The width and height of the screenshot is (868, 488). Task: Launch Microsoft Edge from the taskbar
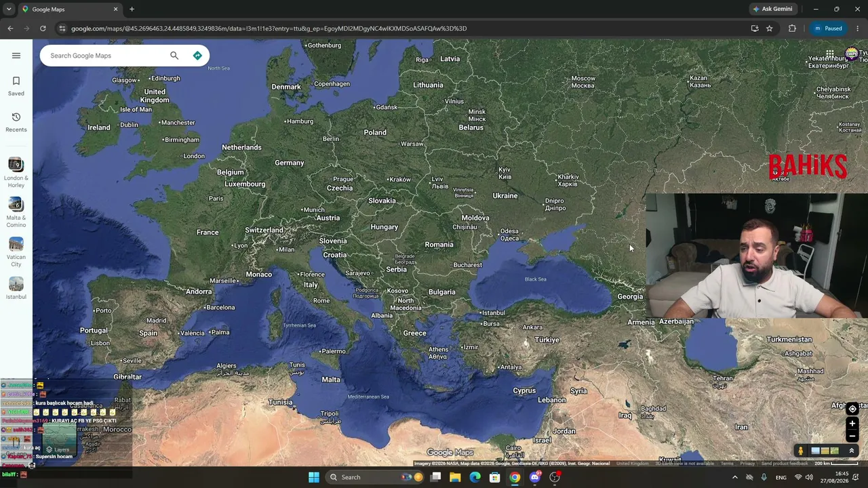pos(475,477)
